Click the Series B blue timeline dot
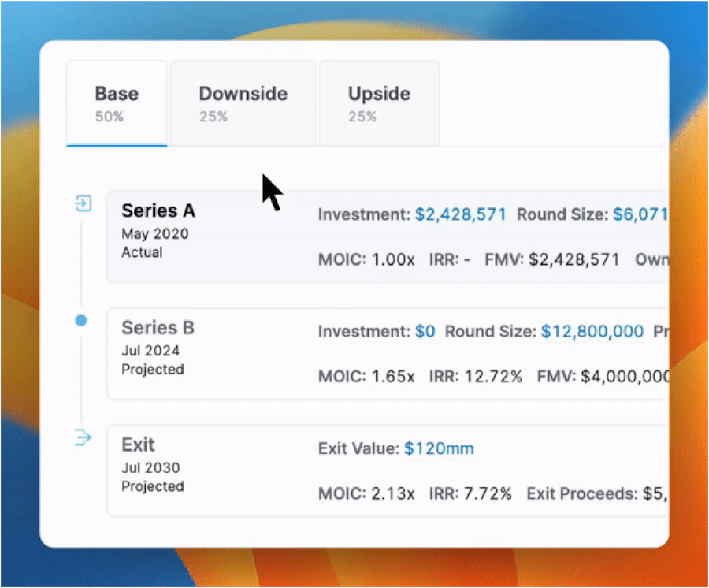 (81, 320)
